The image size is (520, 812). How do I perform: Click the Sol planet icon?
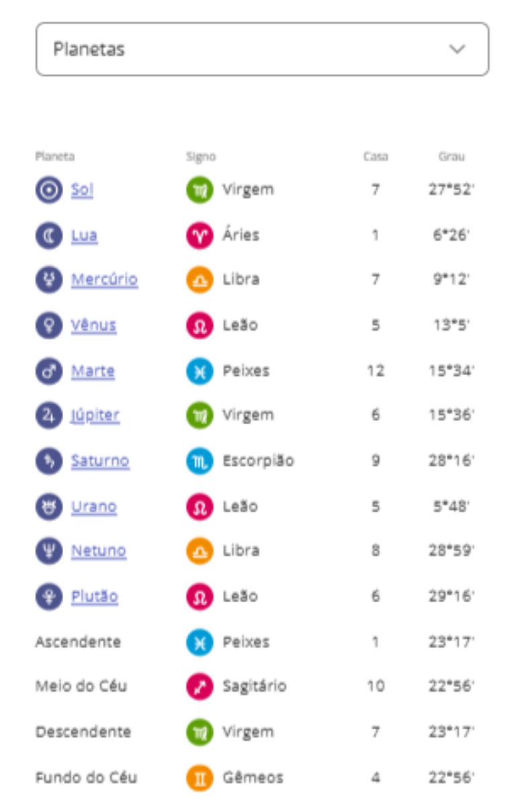(x=48, y=190)
